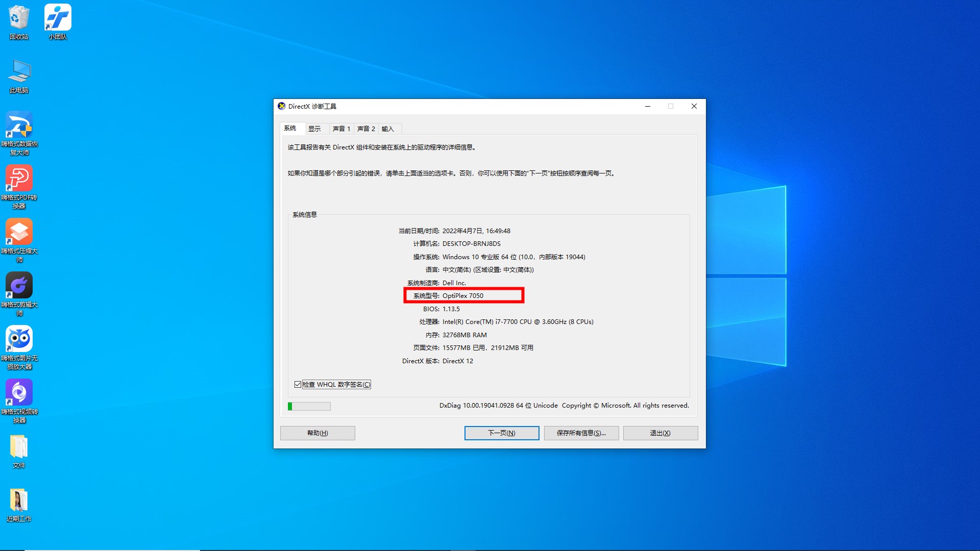Click the DirectX dialog title bar icon
The width and height of the screenshot is (980, 551).
click(x=282, y=106)
